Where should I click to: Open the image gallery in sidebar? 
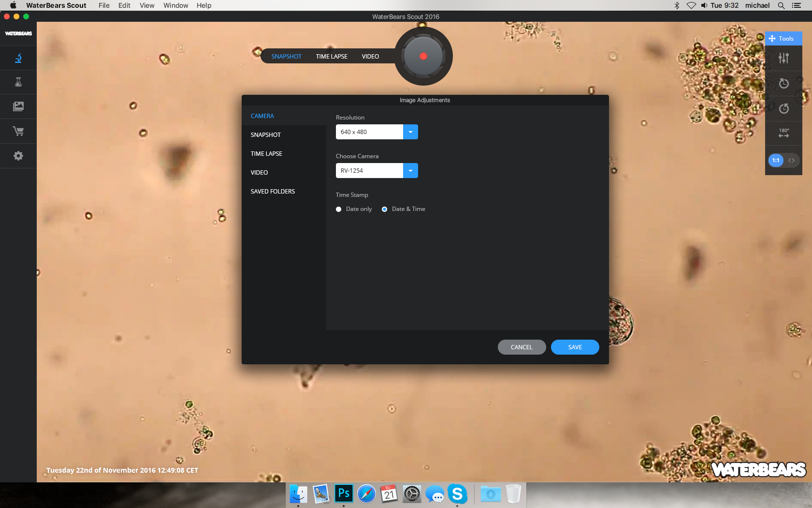tap(18, 106)
